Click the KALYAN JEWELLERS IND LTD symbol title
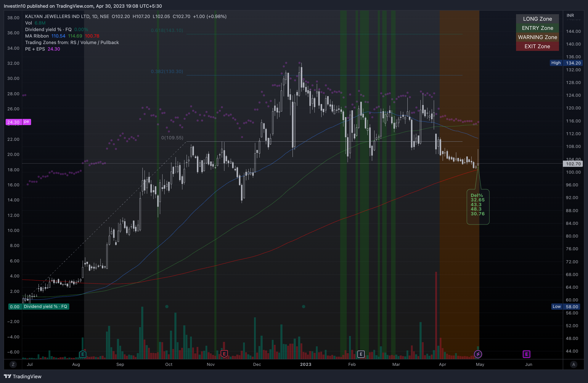 click(57, 17)
